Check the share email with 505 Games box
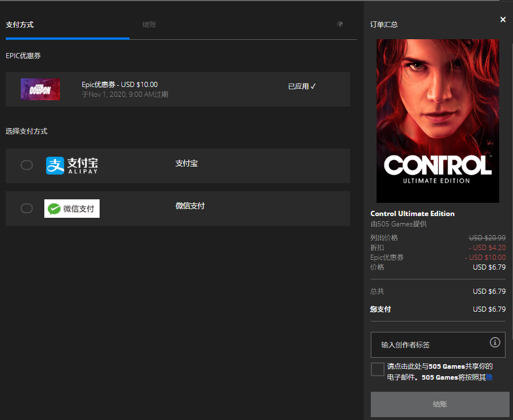The image size is (513, 420). [378, 369]
